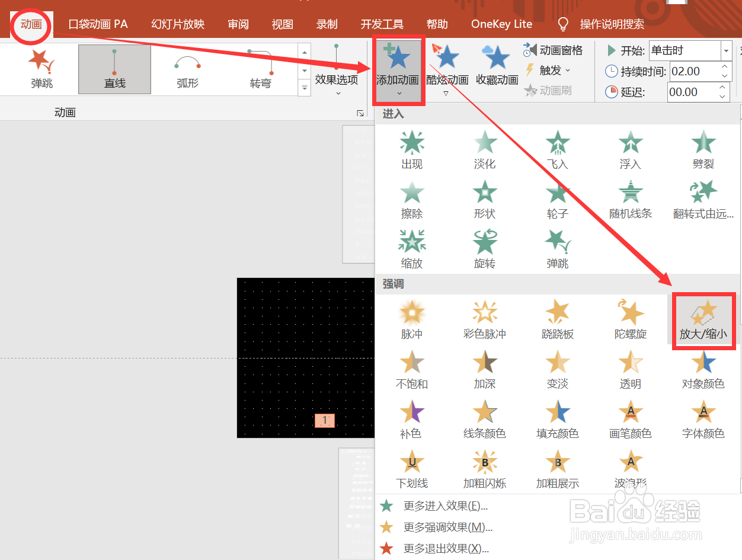742x560 pixels.
Task: Pick the 变淡 emphasis animation
Action: [x=558, y=370]
